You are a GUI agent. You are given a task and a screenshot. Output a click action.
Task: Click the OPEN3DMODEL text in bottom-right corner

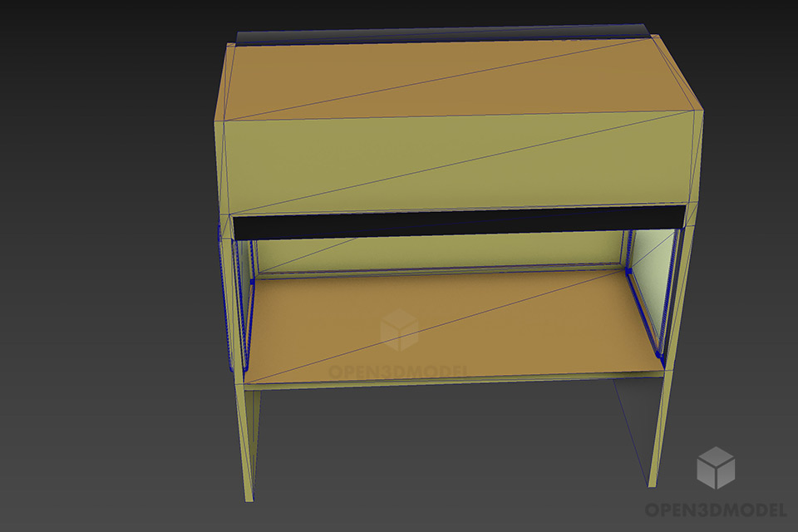(714, 509)
